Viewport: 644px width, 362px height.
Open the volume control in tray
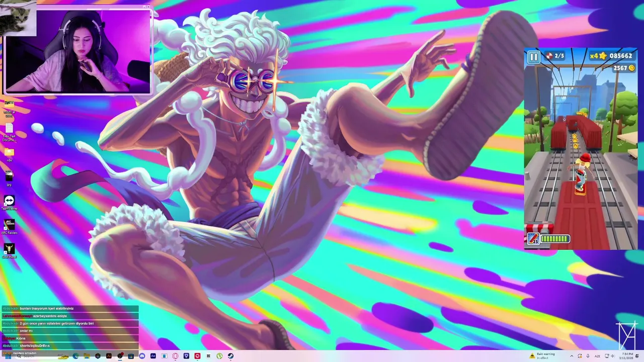coord(612,356)
